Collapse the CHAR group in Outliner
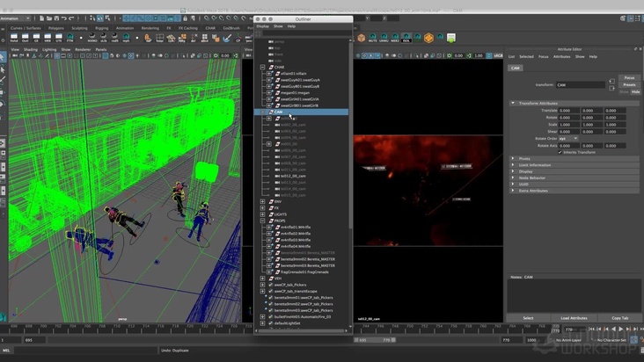The image size is (644, 362). [x=262, y=66]
